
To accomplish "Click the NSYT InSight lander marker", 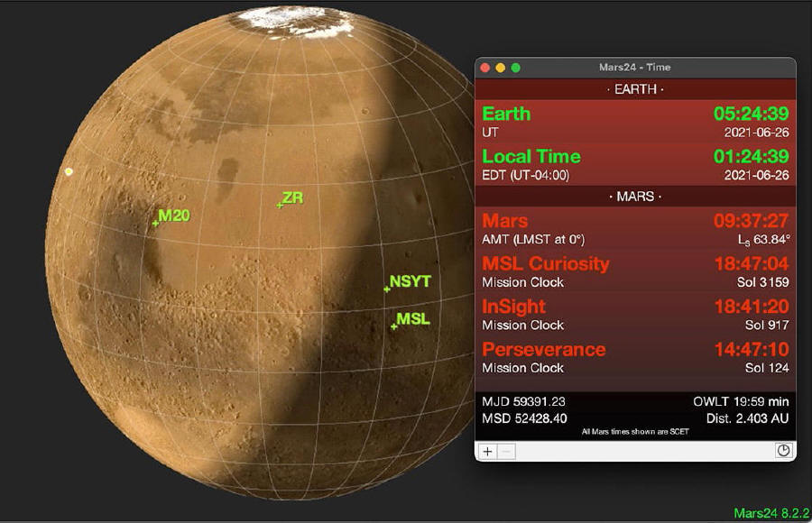I will pos(387,289).
